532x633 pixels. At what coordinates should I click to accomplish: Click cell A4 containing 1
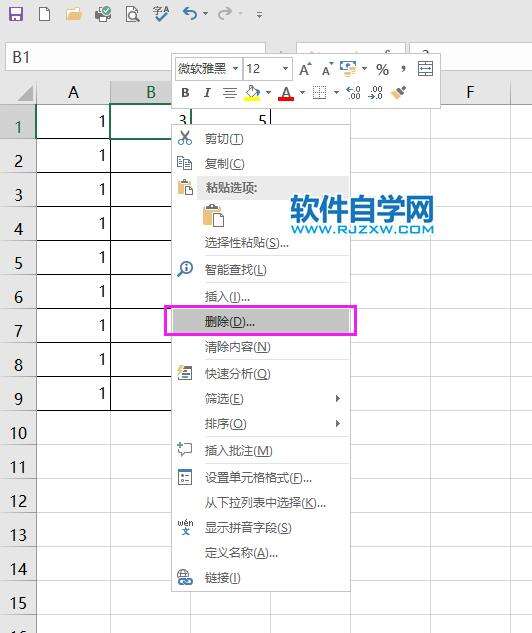[73, 224]
